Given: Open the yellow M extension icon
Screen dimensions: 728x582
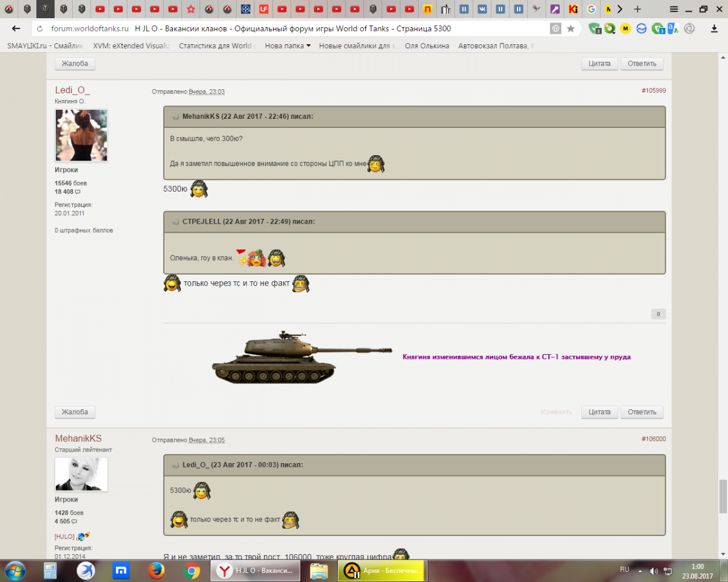Looking at the screenshot, I should point(625,28).
